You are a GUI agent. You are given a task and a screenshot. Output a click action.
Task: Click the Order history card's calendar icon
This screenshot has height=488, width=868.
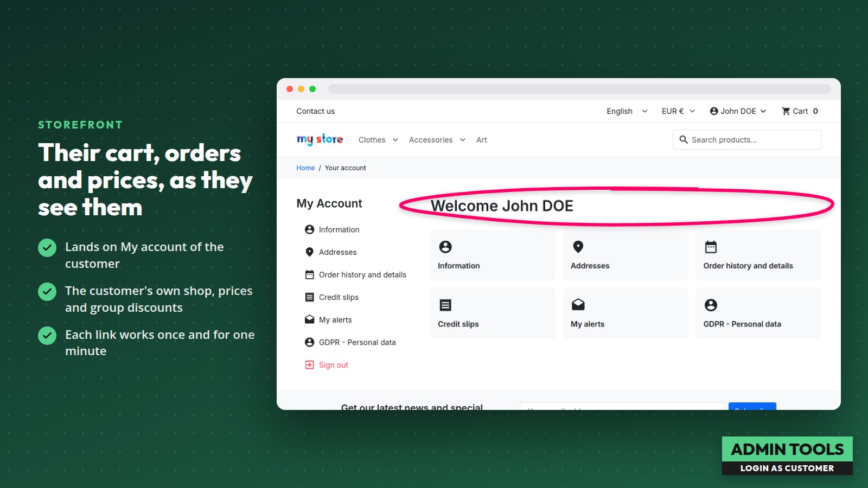pyautogui.click(x=711, y=247)
